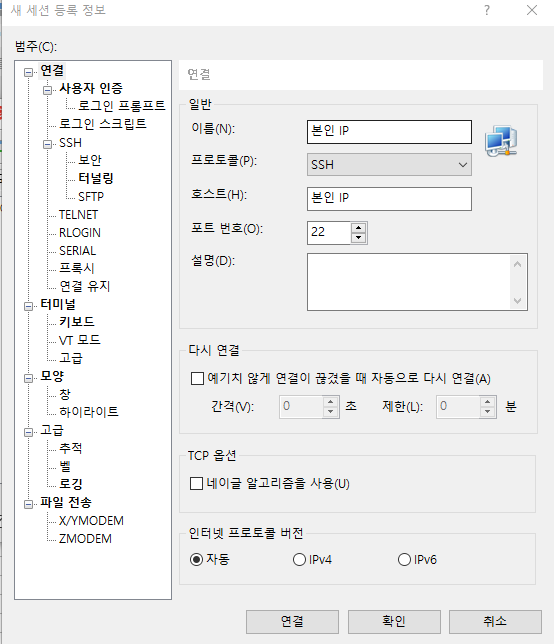This screenshot has width=554, height=644.
Task: Enable 네이글 알고리즘 사용 checkbox
Action: click(196, 483)
